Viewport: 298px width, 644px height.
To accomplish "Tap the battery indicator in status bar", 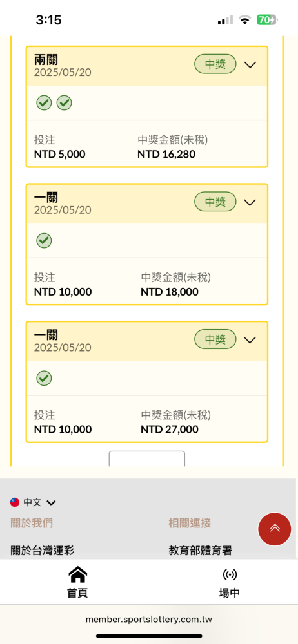I will (x=268, y=19).
